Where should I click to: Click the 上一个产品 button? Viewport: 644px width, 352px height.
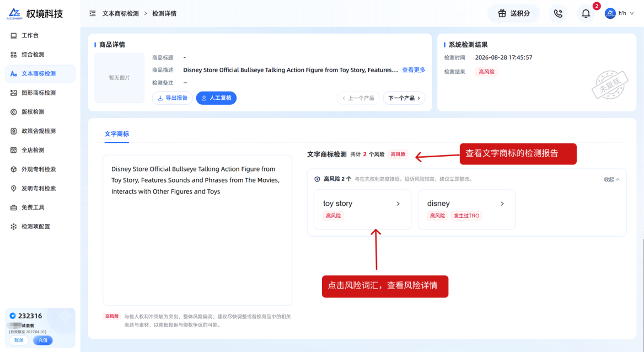(x=358, y=98)
